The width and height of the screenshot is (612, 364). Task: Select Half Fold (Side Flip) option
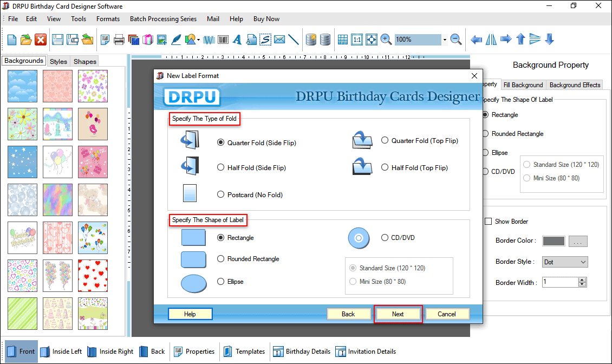click(220, 167)
